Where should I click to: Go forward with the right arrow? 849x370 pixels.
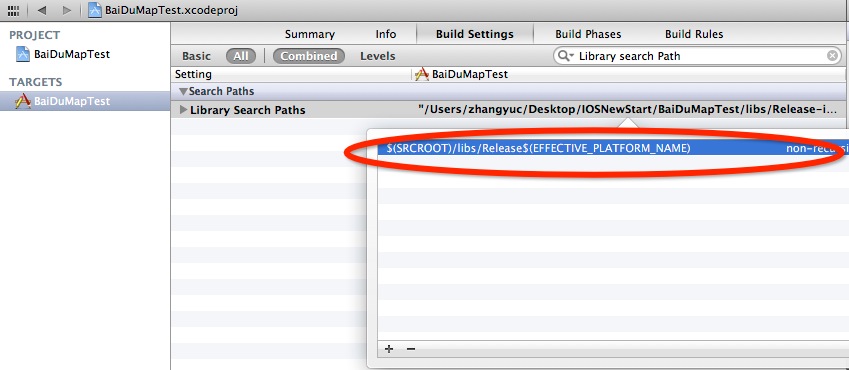point(67,10)
